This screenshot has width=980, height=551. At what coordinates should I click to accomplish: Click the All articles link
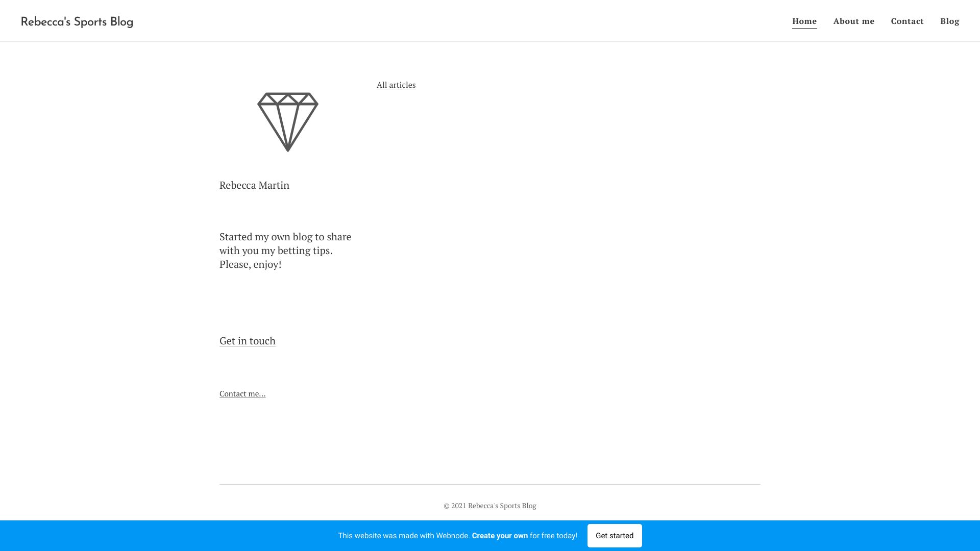pyautogui.click(x=396, y=84)
